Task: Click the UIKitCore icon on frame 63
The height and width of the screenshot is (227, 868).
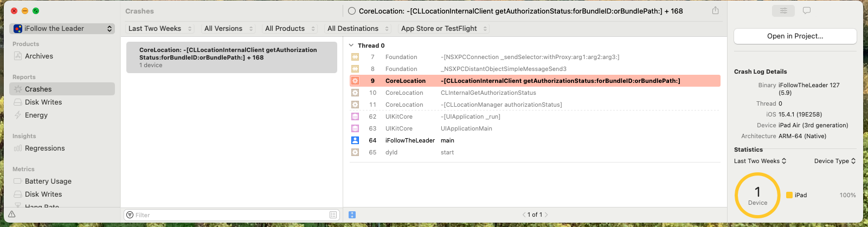Action: tap(355, 128)
